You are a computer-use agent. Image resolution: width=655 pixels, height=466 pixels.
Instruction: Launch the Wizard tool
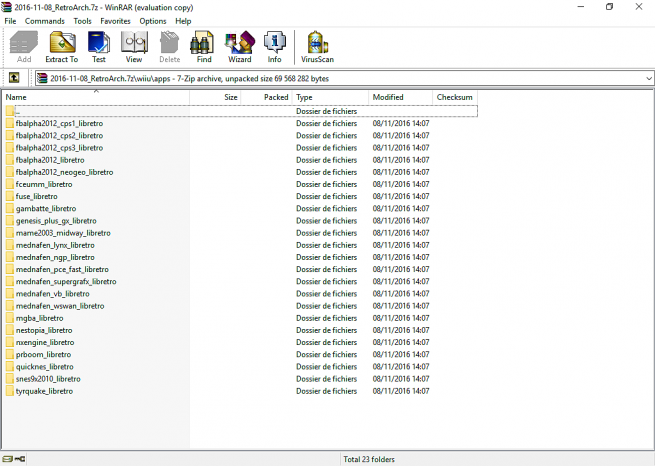(x=240, y=46)
